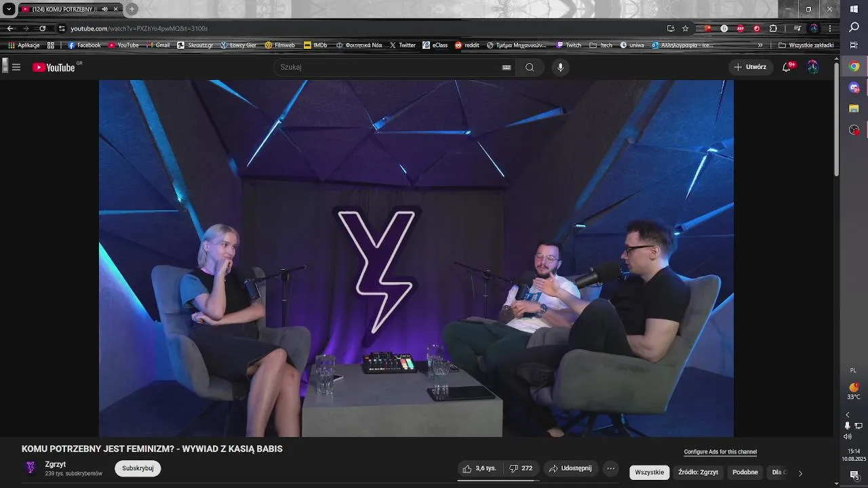Screen dimensions: 868x488
Task: Open Filmweb bookmark
Action: click(x=280, y=45)
